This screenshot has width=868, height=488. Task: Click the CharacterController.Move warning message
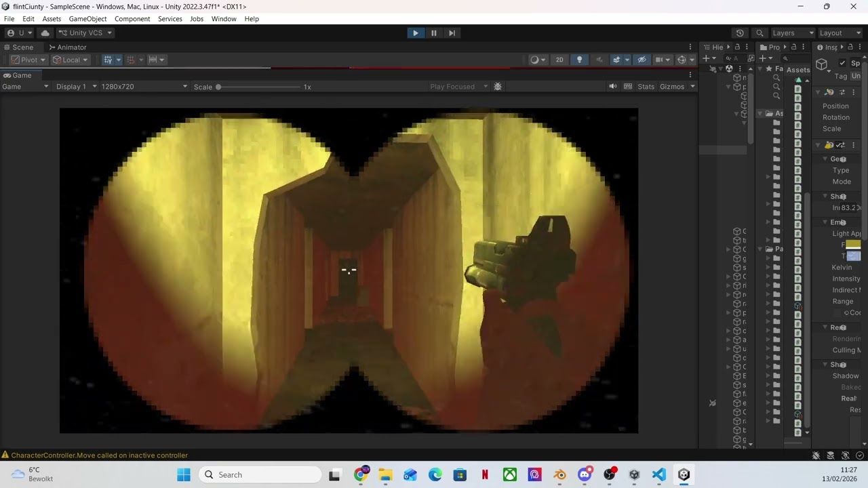tap(99, 455)
